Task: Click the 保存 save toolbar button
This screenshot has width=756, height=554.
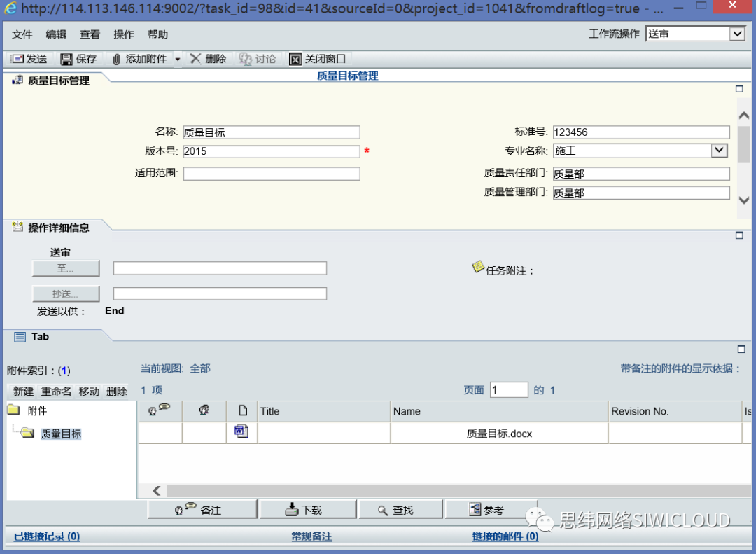Action: click(x=78, y=59)
